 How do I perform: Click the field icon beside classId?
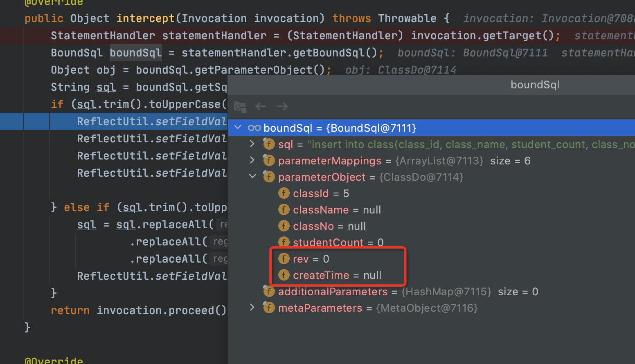pyautogui.click(x=284, y=193)
